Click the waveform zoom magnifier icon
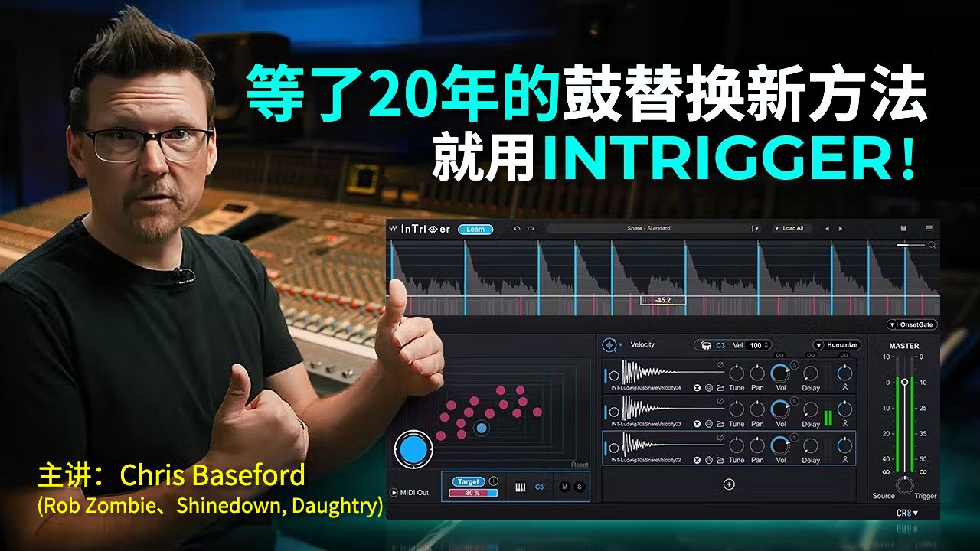 [932, 246]
